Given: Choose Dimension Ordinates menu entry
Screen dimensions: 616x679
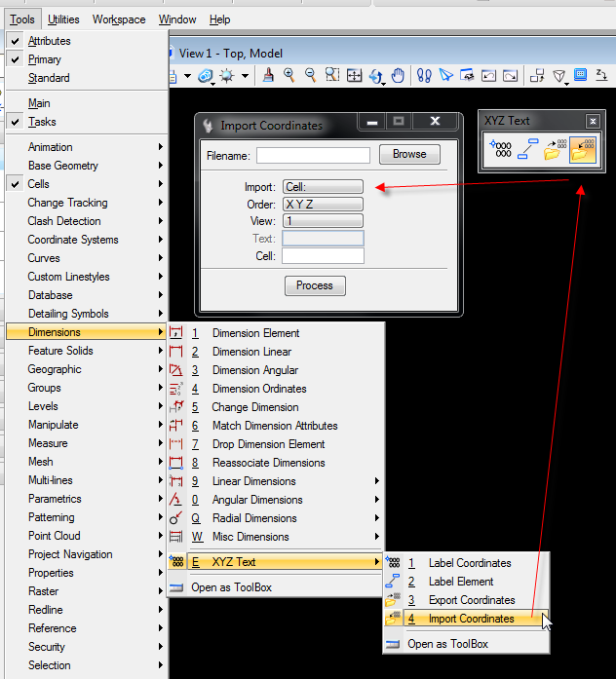Looking at the screenshot, I should tap(276, 389).
